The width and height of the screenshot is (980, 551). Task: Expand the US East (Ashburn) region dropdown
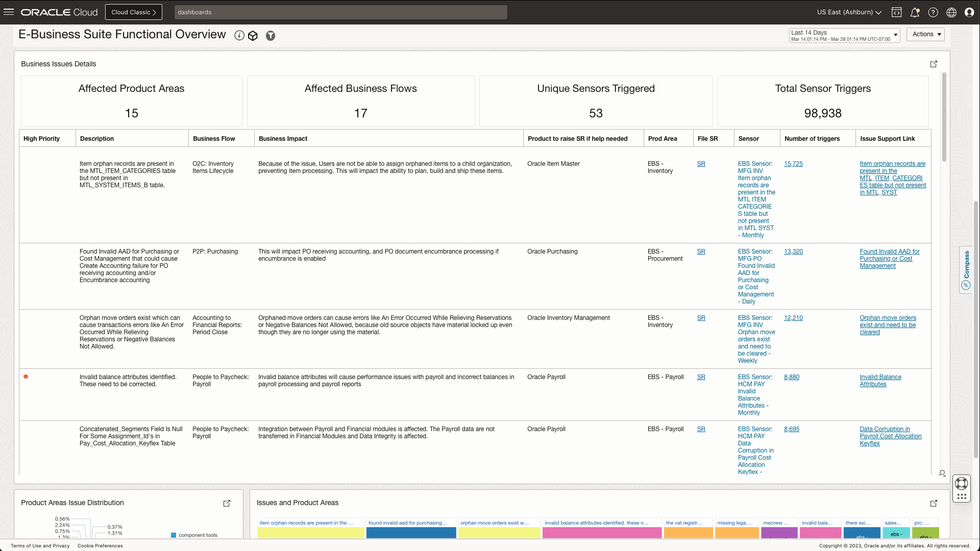click(x=849, y=12)
